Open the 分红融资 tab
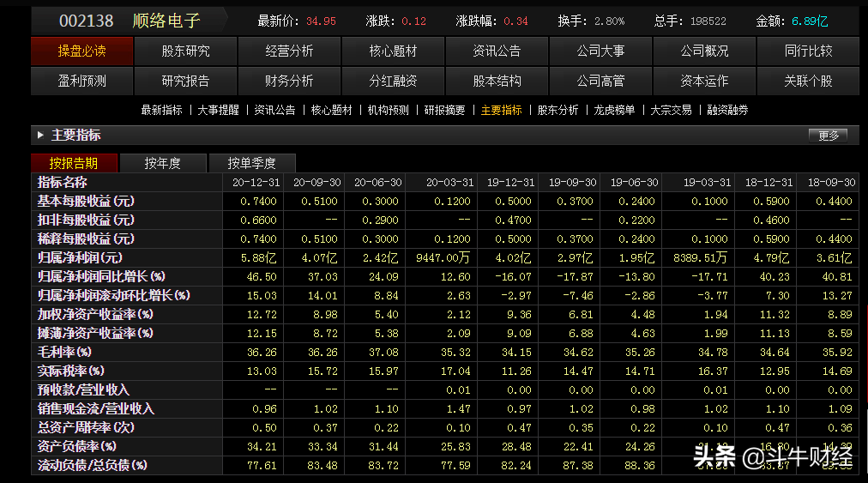The image size is (868, 483). point(393,81)
